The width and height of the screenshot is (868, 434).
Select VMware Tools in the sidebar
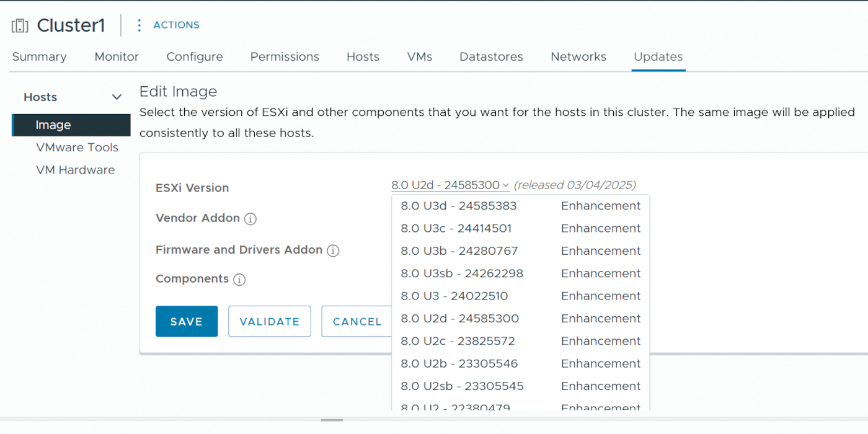[x=77, y=147]
